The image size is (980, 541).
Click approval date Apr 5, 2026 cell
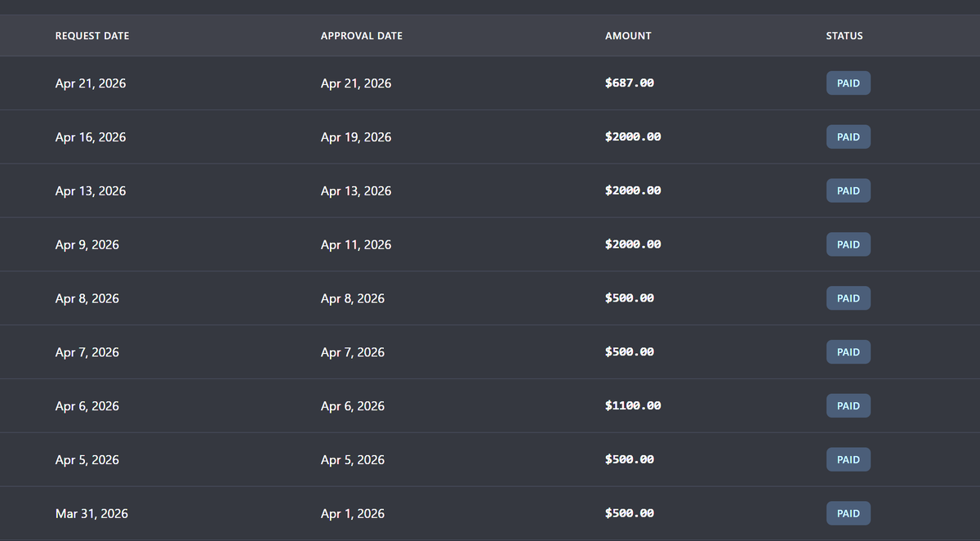pos(353,460)
